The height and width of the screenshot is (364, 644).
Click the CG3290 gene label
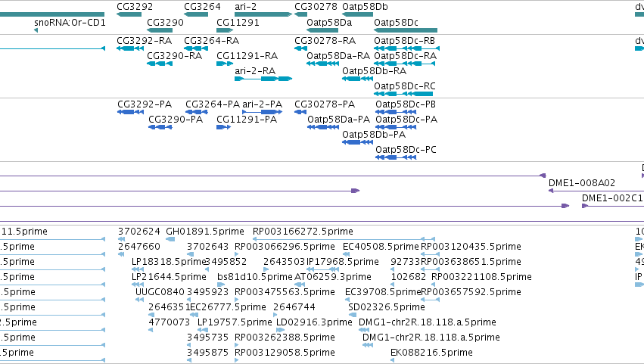165,22
